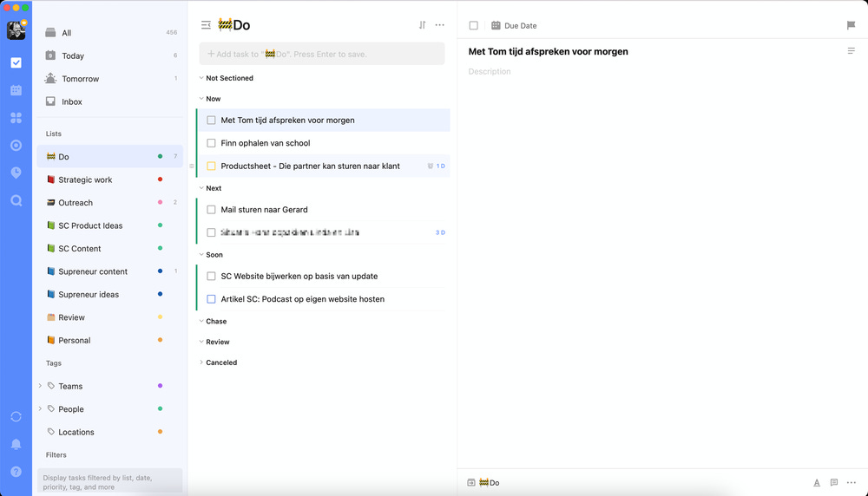The height and width of the screenshot is (496, 868).
Task: Click the filters hint box
Action: [x=109, y=480]
